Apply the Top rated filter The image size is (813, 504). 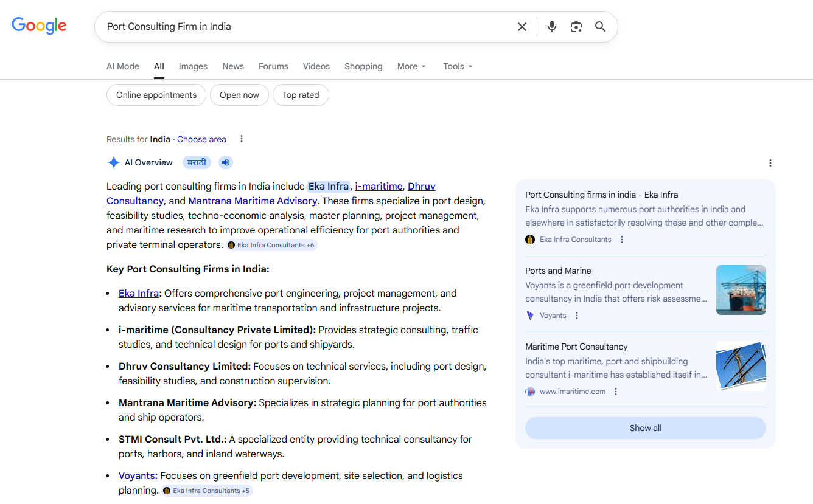point(301,95)
